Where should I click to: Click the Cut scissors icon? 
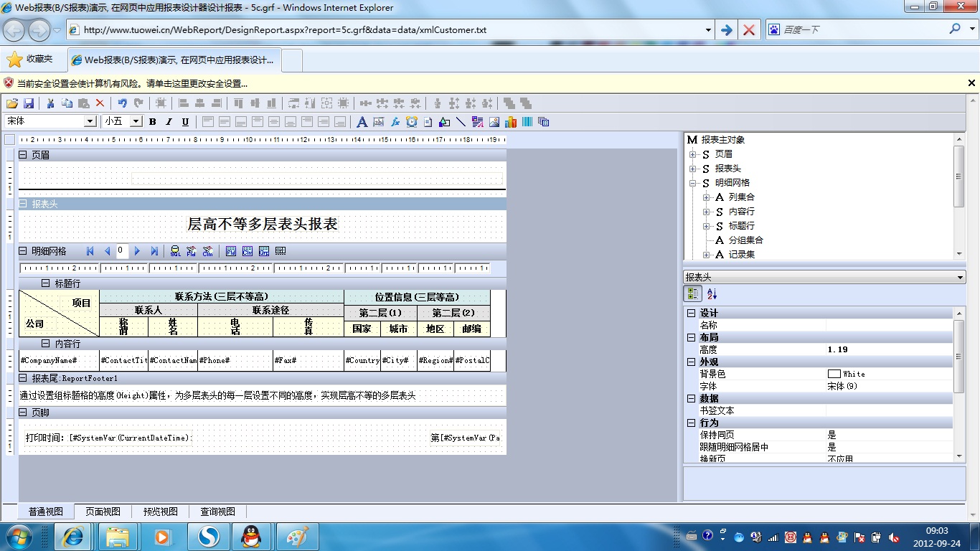[x=51, y=103]
